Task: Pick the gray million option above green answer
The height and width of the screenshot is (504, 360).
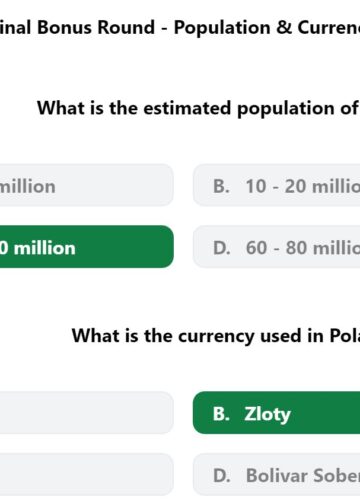Action: pos(87,185)
